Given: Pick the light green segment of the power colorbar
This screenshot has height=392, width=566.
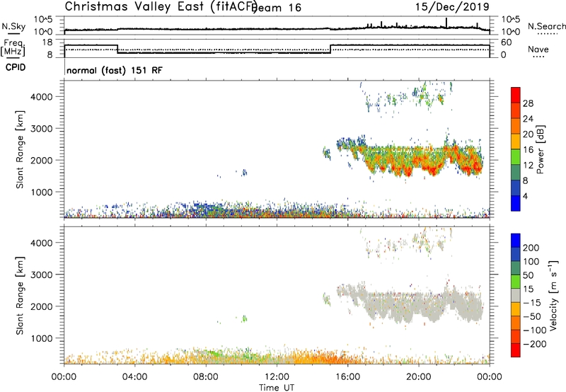Looking at the screenshot, I should click(x=516, y=156).
